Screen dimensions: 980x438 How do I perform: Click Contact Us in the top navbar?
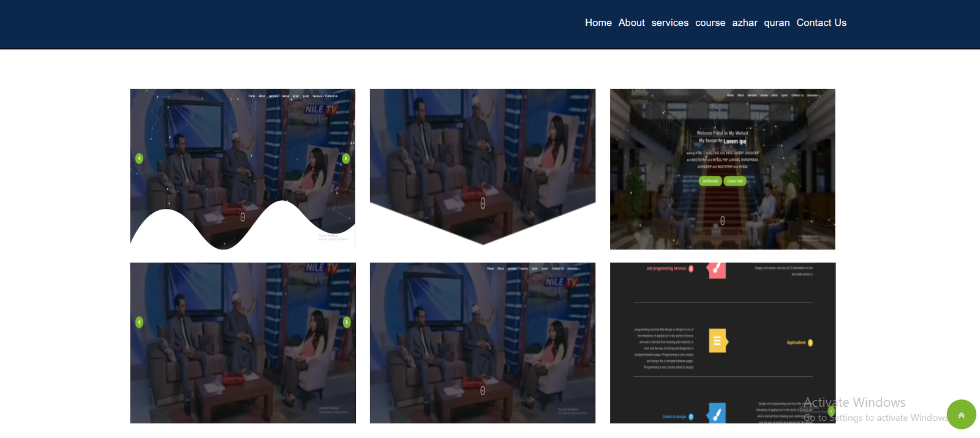coord(821,23)
